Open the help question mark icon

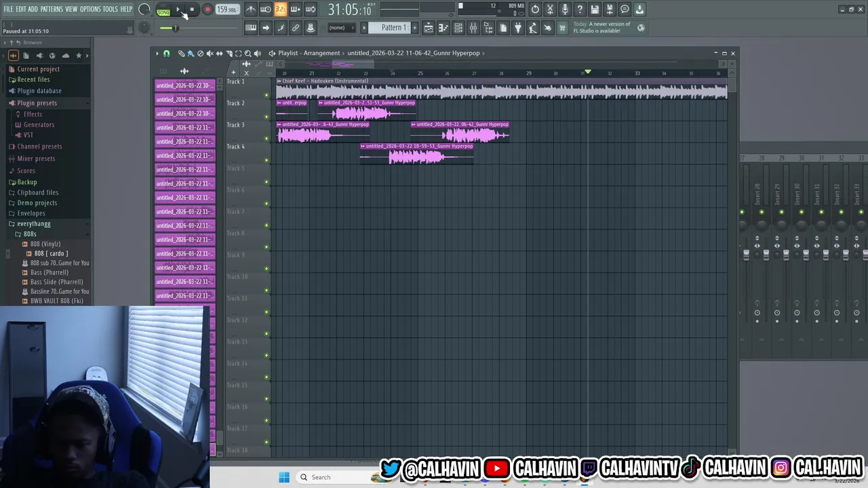click(580, 9)
